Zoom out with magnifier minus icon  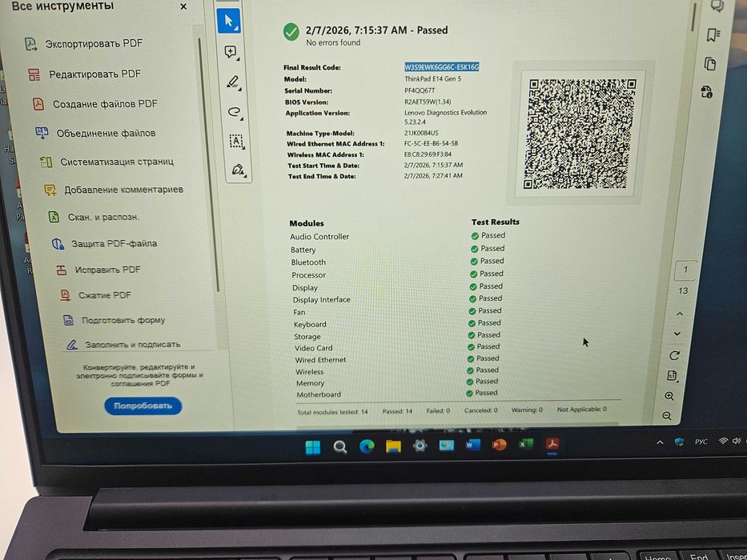(667, 416)
